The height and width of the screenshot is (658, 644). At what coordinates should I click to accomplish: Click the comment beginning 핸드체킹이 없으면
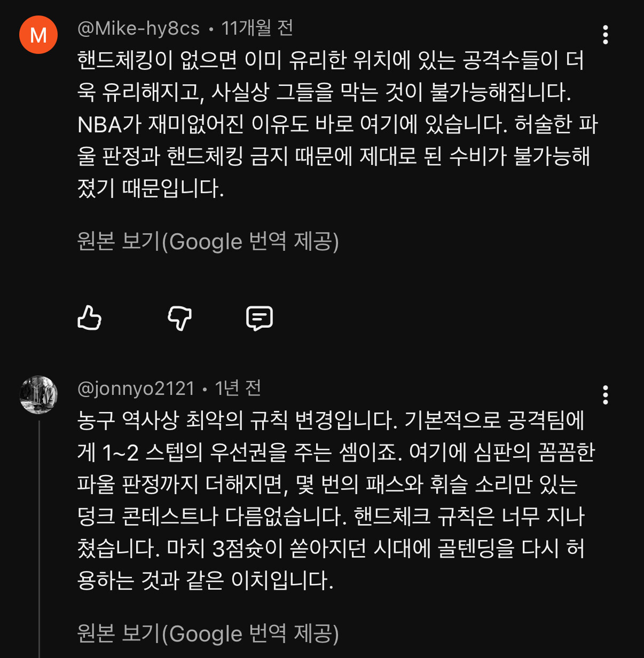tap(337, 124)
